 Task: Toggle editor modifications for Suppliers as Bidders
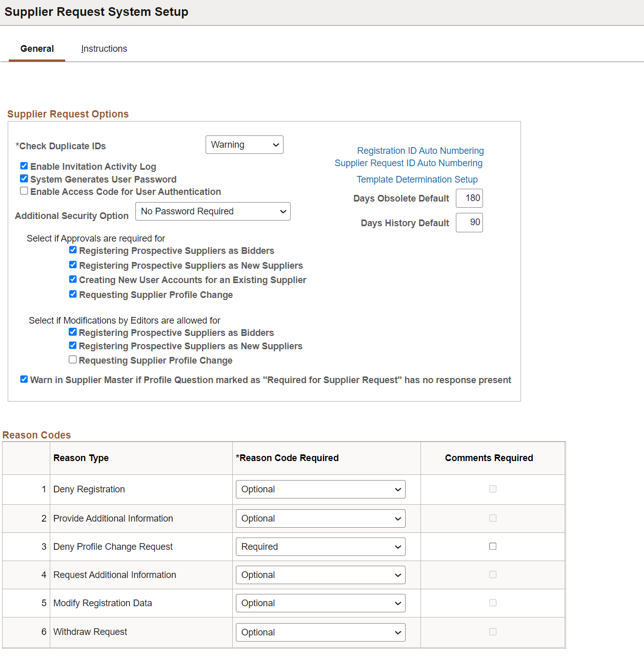73,332
